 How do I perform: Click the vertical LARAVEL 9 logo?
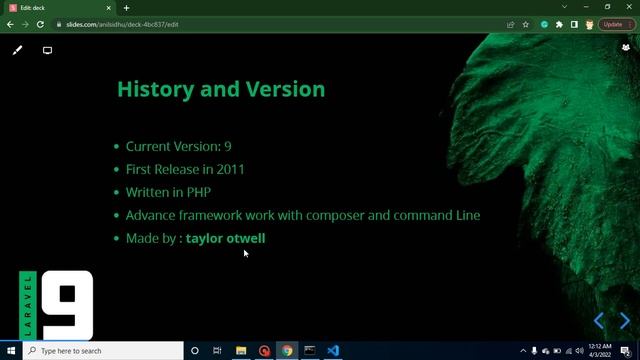click(x=56, y=305)
